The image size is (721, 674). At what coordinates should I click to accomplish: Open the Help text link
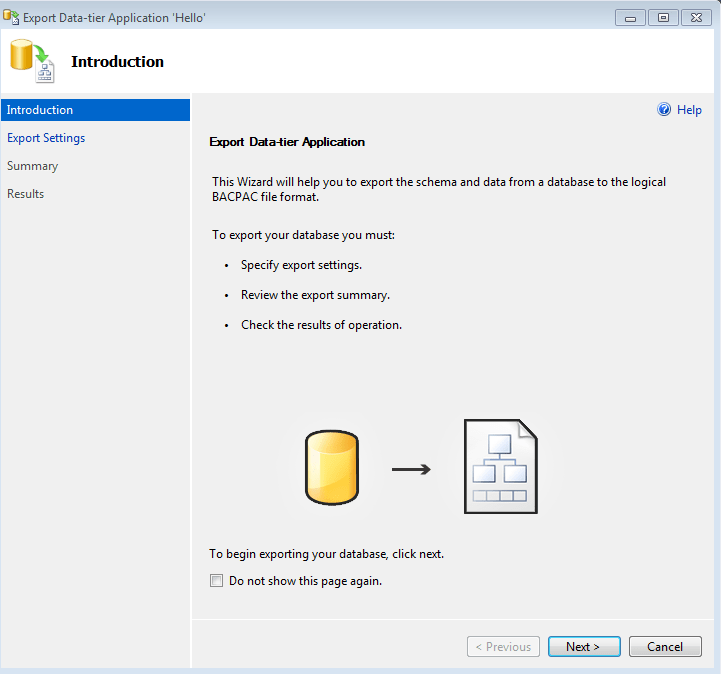(689, 110)
